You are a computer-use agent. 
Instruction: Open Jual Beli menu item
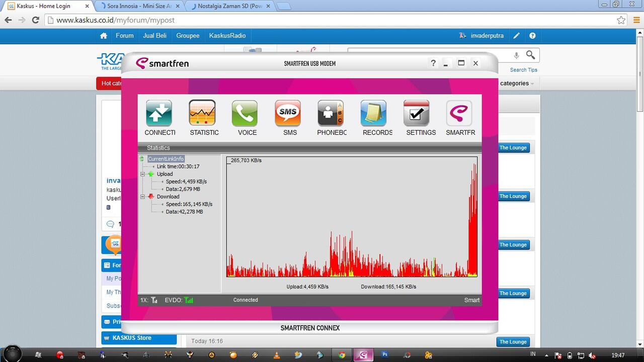tap(155, 36)
